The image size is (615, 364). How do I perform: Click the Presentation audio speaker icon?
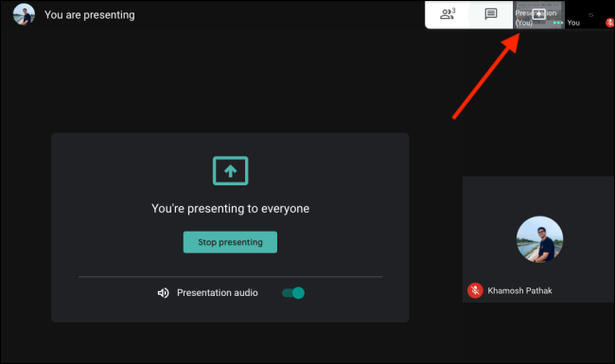click(x=163, y=293)
